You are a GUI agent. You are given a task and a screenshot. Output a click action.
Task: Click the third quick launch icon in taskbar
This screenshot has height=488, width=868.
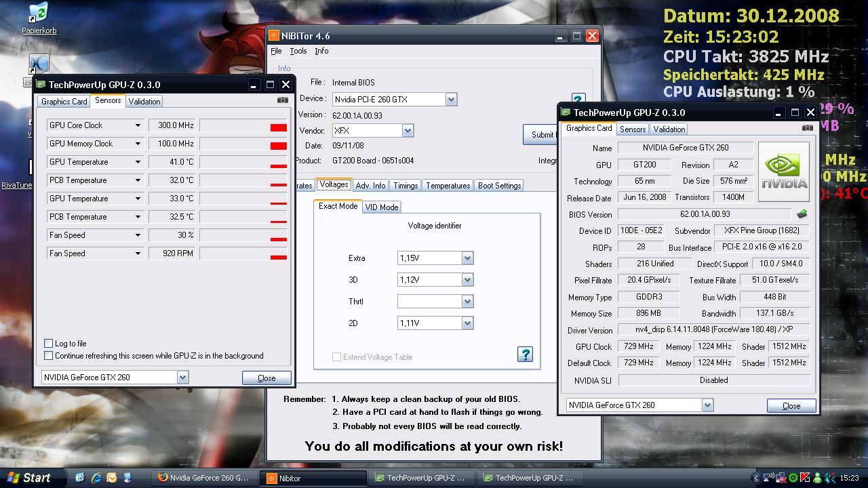pos(112,478)
